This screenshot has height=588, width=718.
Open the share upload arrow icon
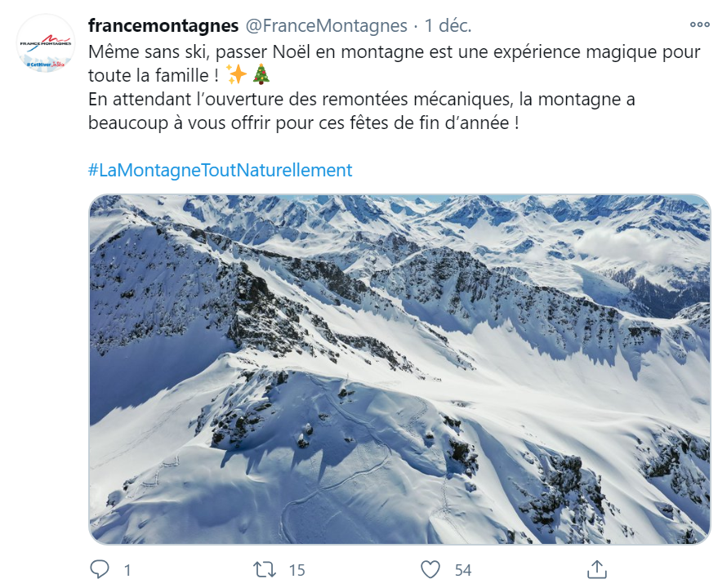pos(597,569)
